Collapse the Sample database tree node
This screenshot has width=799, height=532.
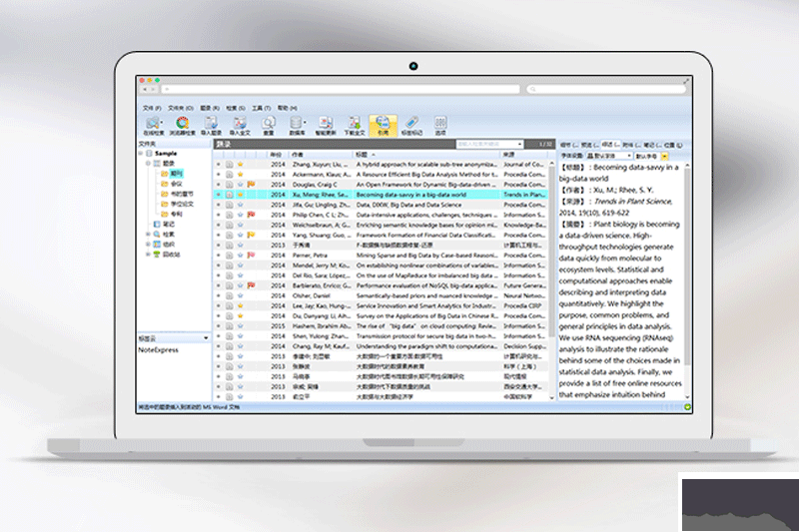[x=141, y=154]
